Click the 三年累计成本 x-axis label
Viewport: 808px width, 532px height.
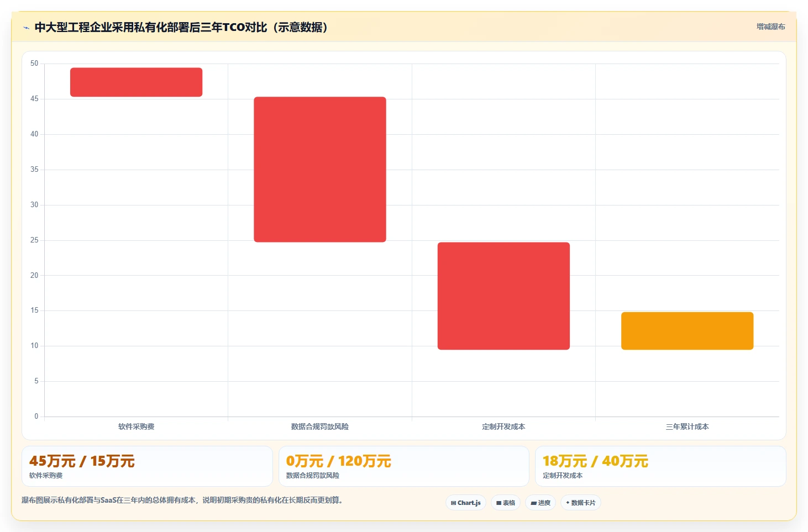pos(687,426)
